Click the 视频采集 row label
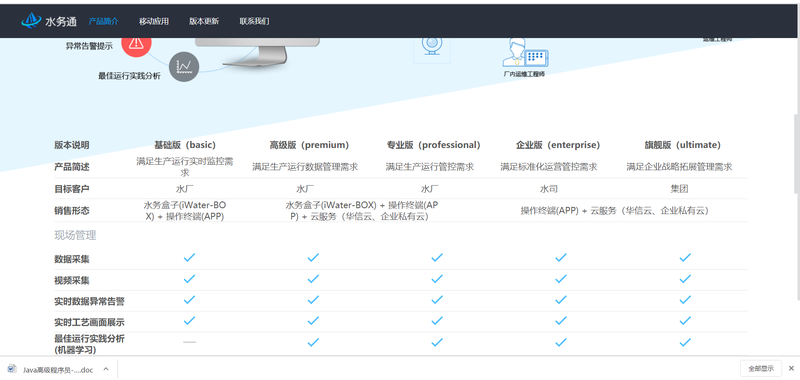The image size is (800, 380). (x=72, y=281)
